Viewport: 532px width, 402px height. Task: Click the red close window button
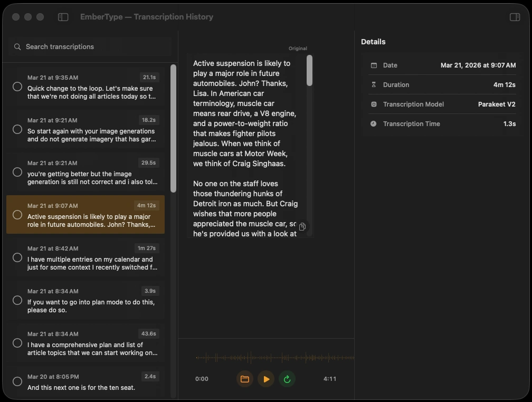pos(16,17)
